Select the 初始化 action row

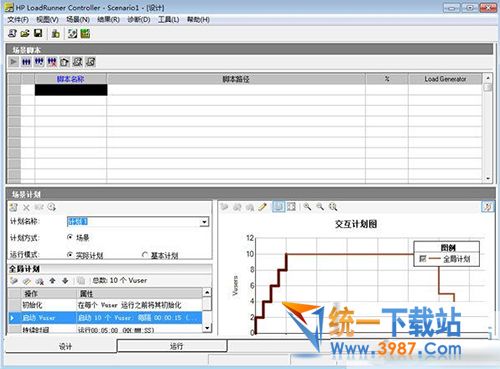point(105,305)
